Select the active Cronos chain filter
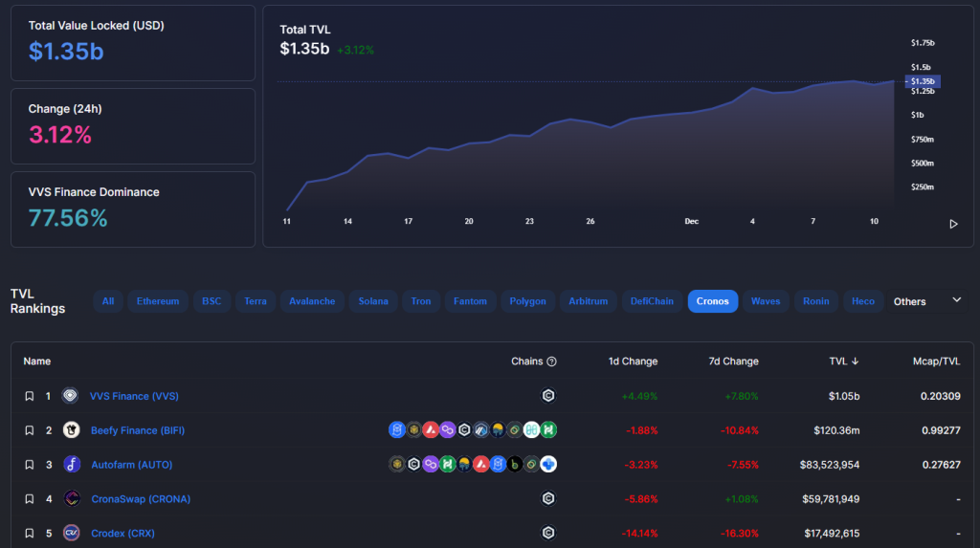The image size is (980, 548). [712, 301]
